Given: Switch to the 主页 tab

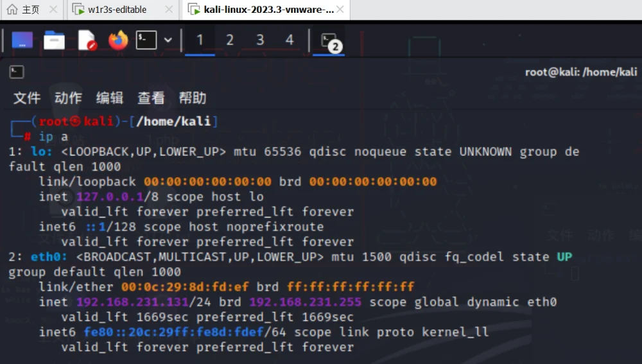Looking at the screenshot, I should [32, 10].
